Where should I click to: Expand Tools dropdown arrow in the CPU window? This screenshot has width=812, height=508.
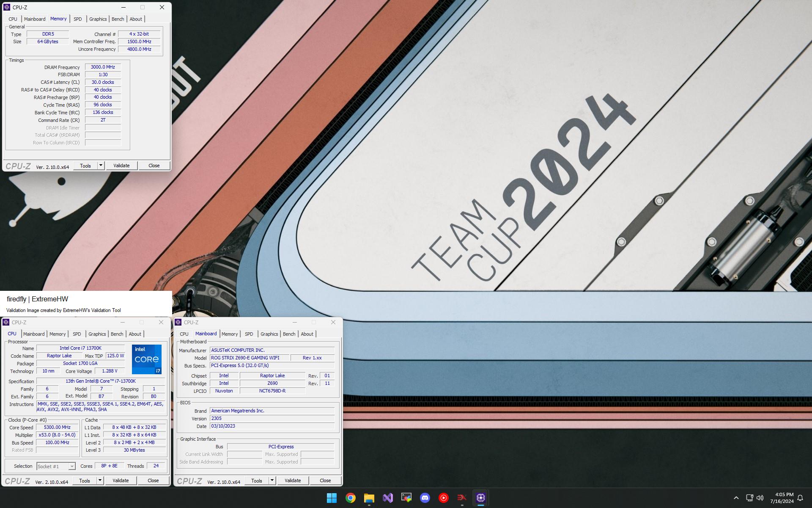(100, 480)
